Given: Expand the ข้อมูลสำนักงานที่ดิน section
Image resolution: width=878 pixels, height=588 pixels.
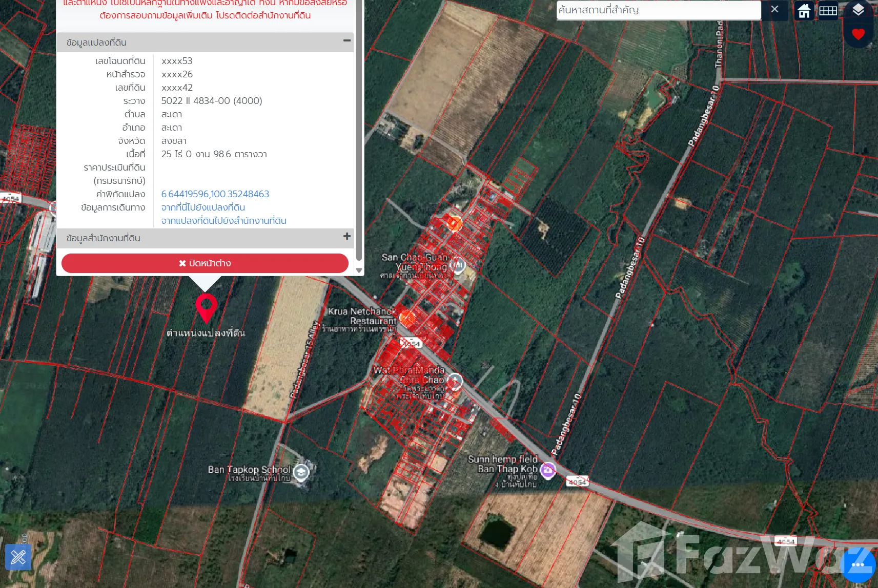Looking at the screenshot, I should [x=347, y=236].
